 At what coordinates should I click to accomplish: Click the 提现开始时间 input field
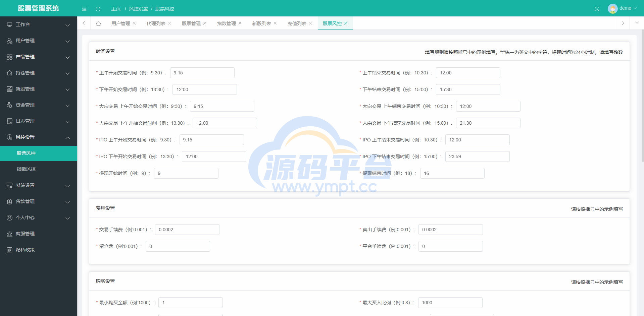tap(186, 173)
